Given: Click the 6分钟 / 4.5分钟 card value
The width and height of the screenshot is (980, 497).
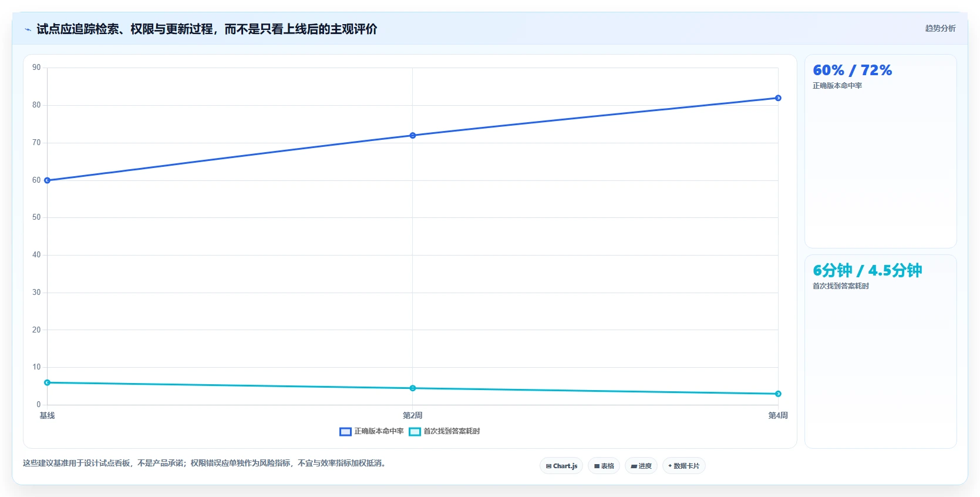Looking at the screenshot, I should pyautogui.click(x=867, y=270).
